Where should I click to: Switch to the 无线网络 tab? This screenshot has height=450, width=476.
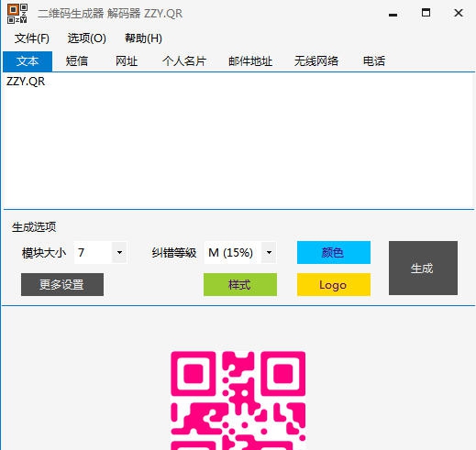[316, 61]
